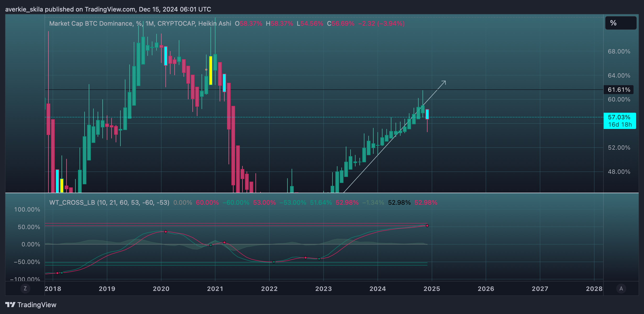Click the black 52.98% indicator legend value
644x314 pixels.
tap(399, 203)
